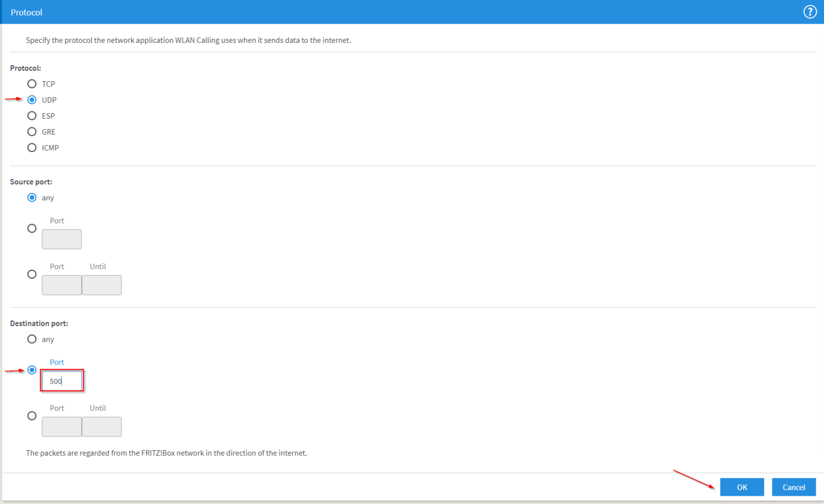Select single Port option under Source port
Image resolution: width=824 pixels, height=504 pixels.
coord(32,228)
